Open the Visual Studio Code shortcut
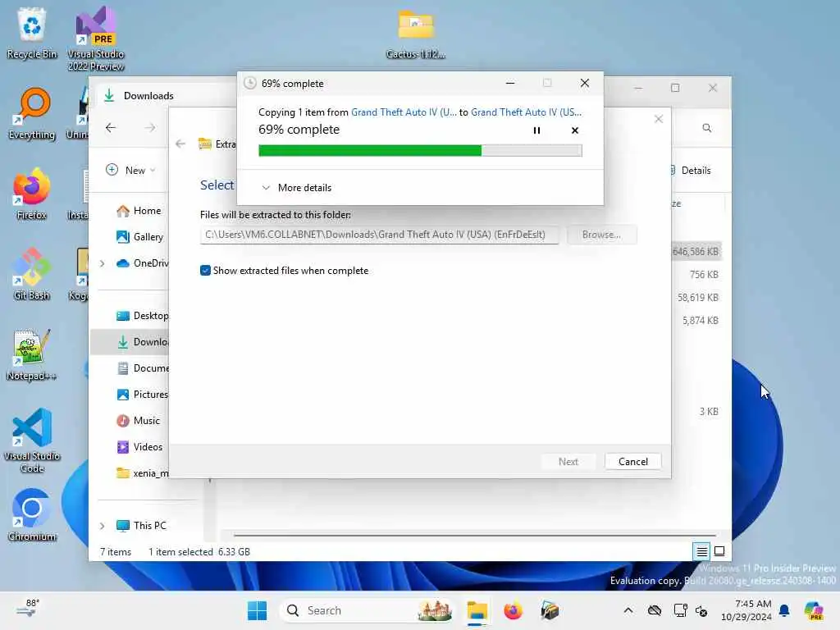 point(32,441)
